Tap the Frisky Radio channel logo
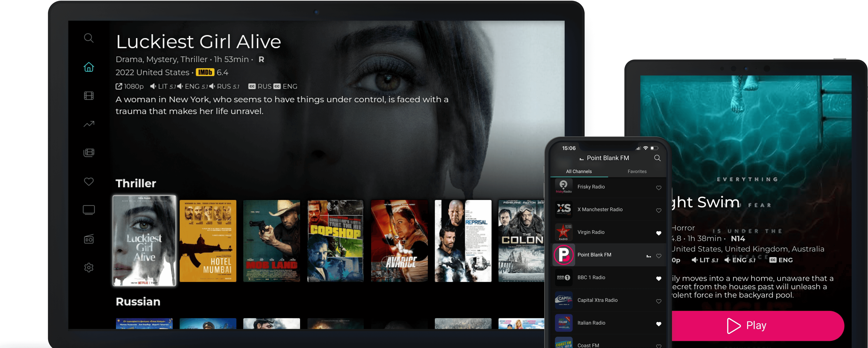868x348 pixels. [x=564, y=187]
